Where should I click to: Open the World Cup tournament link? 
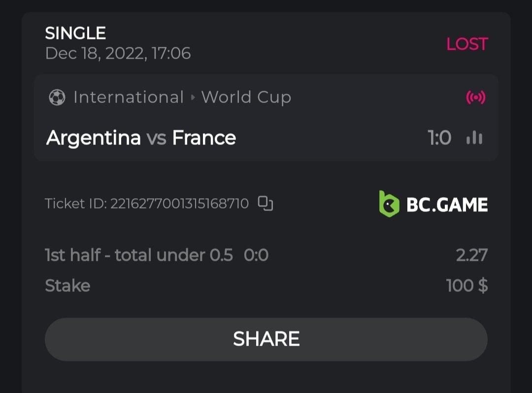coord(246,98)
